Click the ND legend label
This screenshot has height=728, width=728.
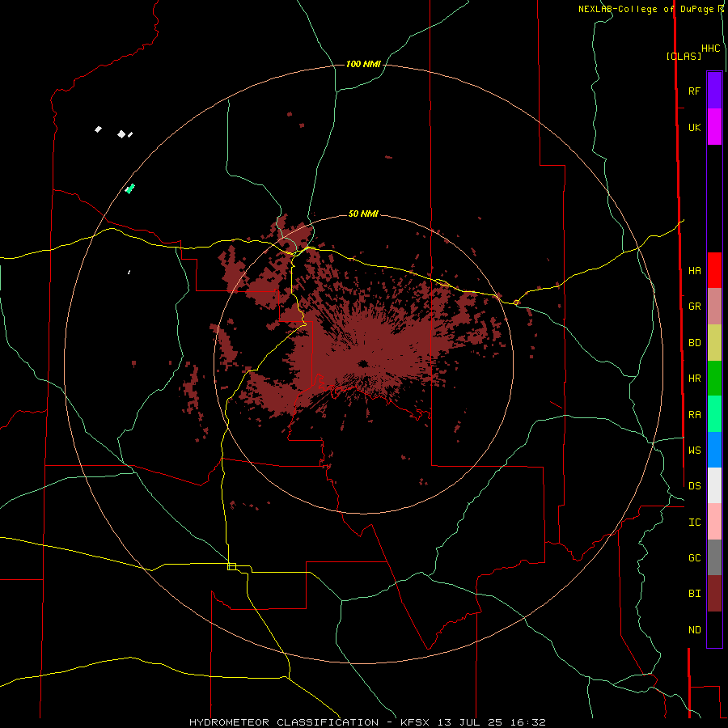pos(694,630)
